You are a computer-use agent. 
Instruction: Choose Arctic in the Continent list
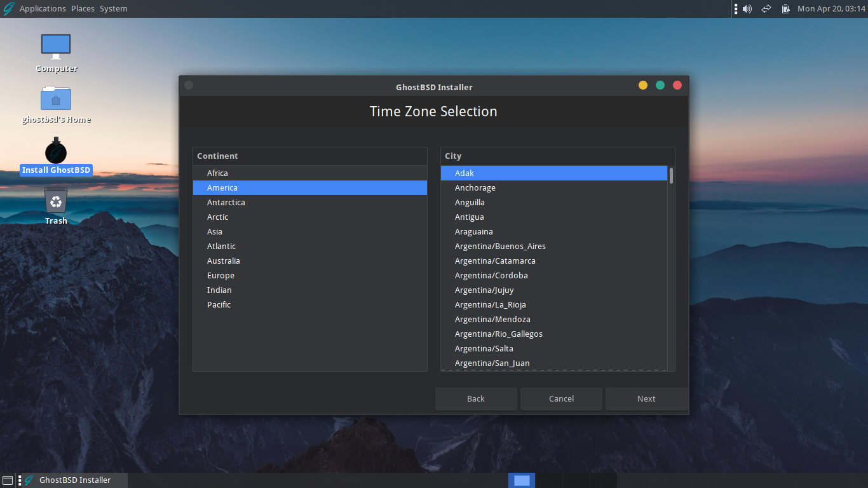(310, 217)
